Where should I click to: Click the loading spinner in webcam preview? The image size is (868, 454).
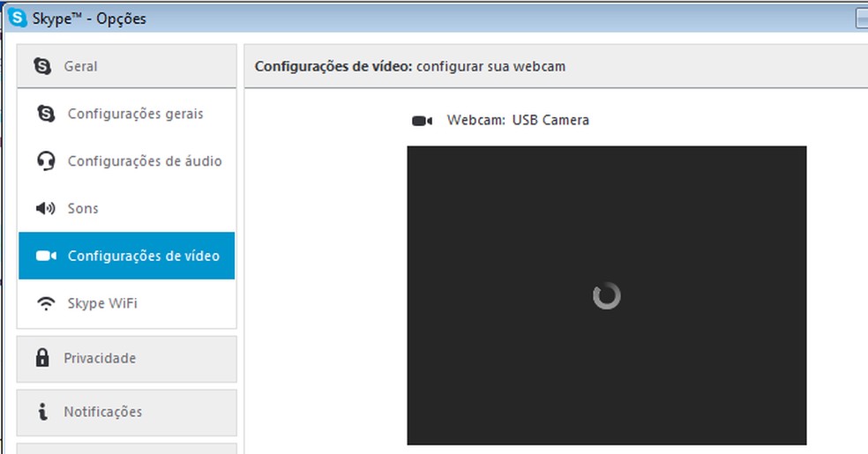(607, 296)
